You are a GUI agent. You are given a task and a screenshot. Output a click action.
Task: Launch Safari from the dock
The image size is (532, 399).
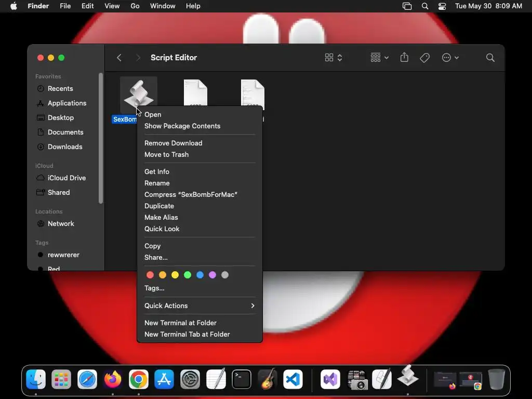point(87,379)
